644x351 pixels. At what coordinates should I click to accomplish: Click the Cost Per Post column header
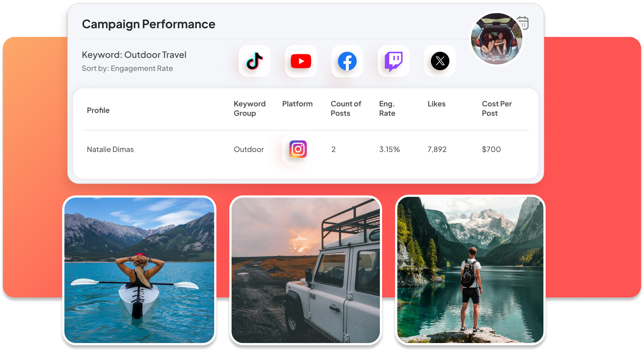(497, 108)
